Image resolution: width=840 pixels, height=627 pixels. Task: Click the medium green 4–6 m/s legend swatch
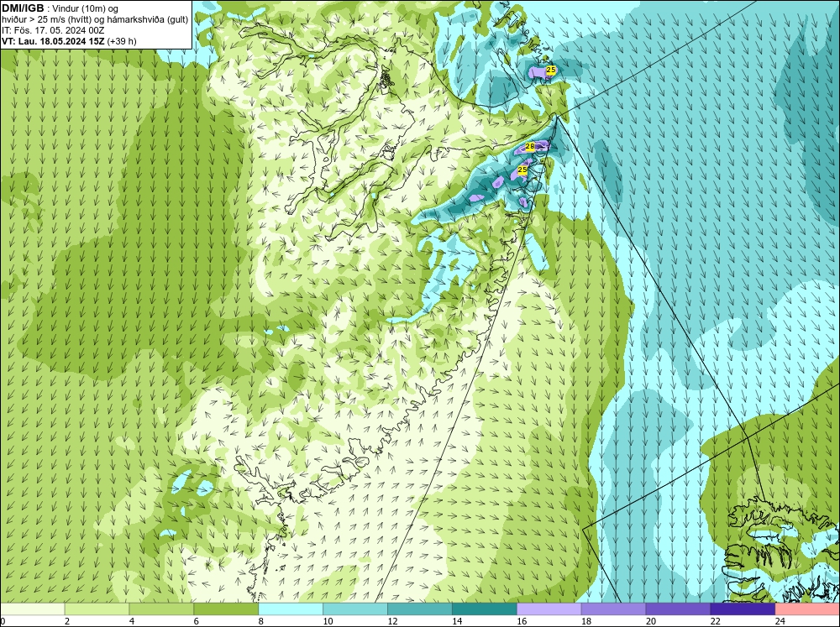[x=161, y=609]
